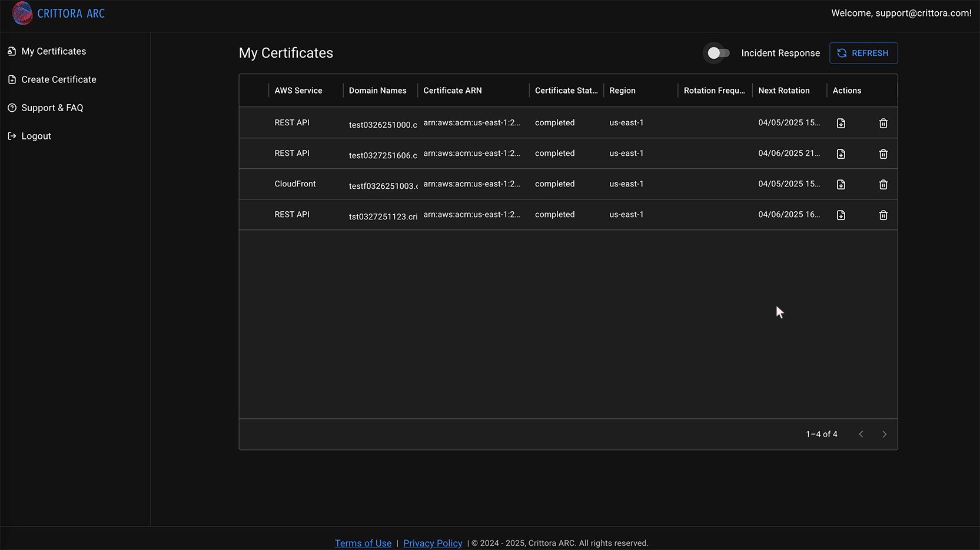The image size is (980, 550).
Task: Go to previous page of certificates
Action: pyautogui.click(x=861, y=434)
